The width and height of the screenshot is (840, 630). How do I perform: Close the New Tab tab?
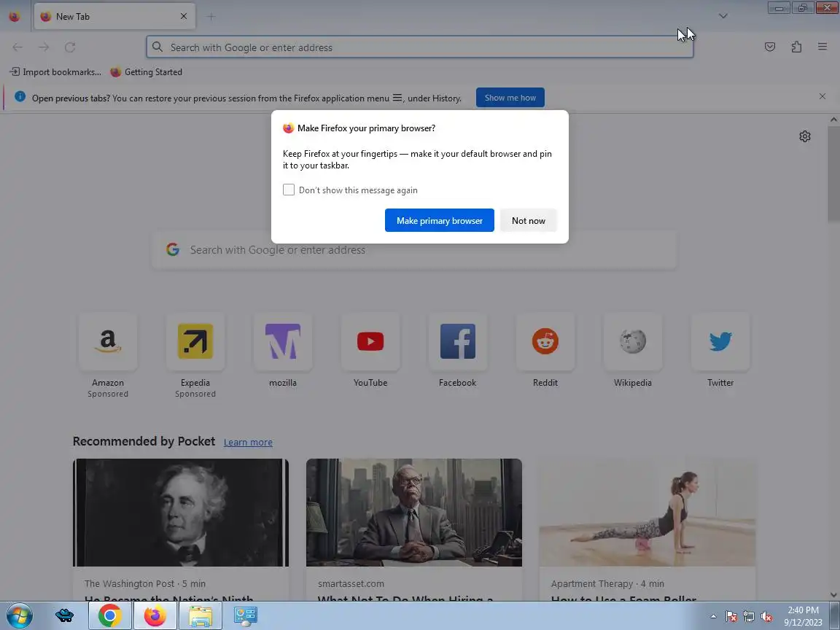point(184,16)
